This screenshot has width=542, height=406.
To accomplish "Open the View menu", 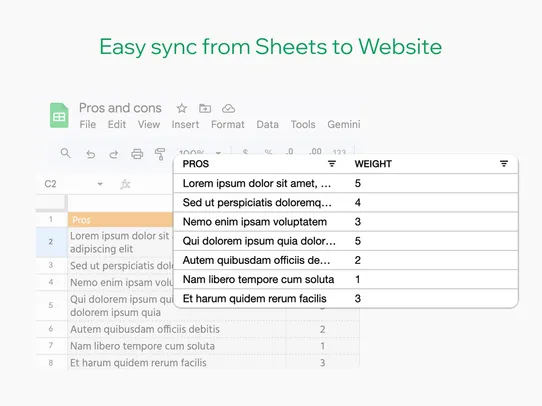I will pos(149,124).
